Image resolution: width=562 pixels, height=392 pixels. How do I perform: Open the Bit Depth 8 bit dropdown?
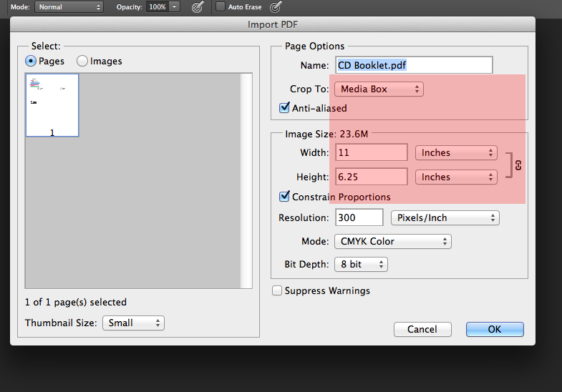point(361,265)
